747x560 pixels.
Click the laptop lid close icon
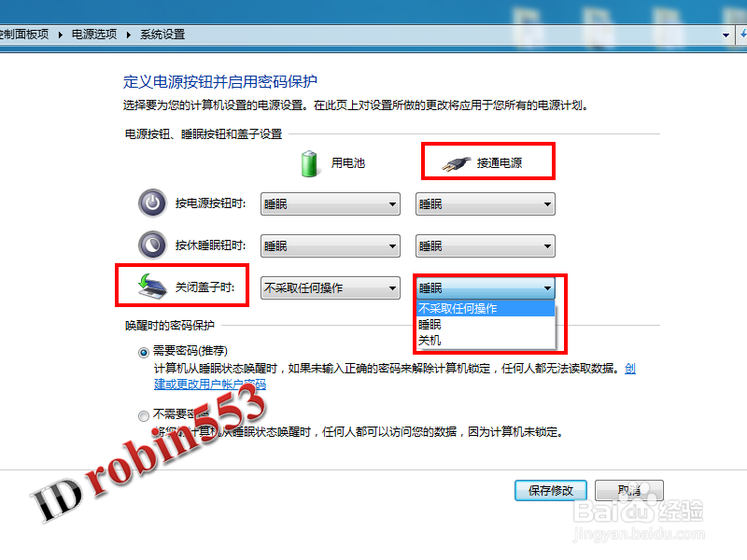pos(152,287)
